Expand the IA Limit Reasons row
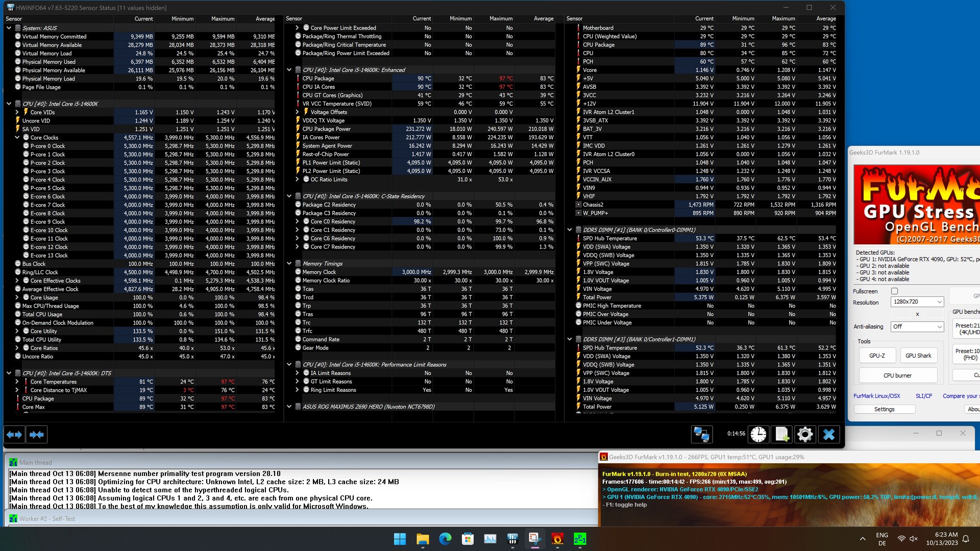980x551 pixels. (297, 373)
